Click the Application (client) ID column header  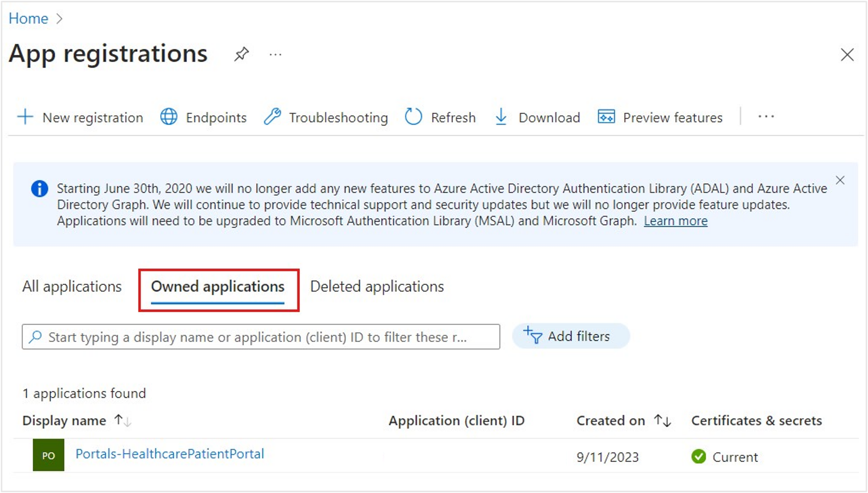[457, 421]
